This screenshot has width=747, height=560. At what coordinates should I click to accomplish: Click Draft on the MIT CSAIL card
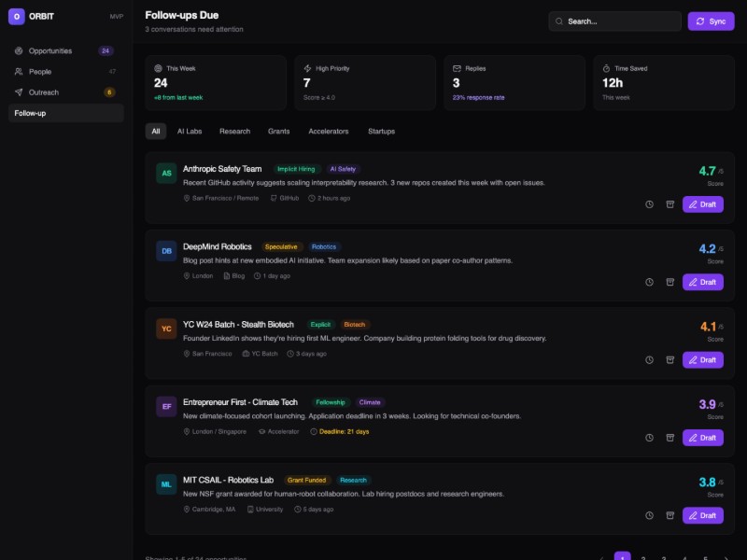pyautogui.click(x=702, y=515)
